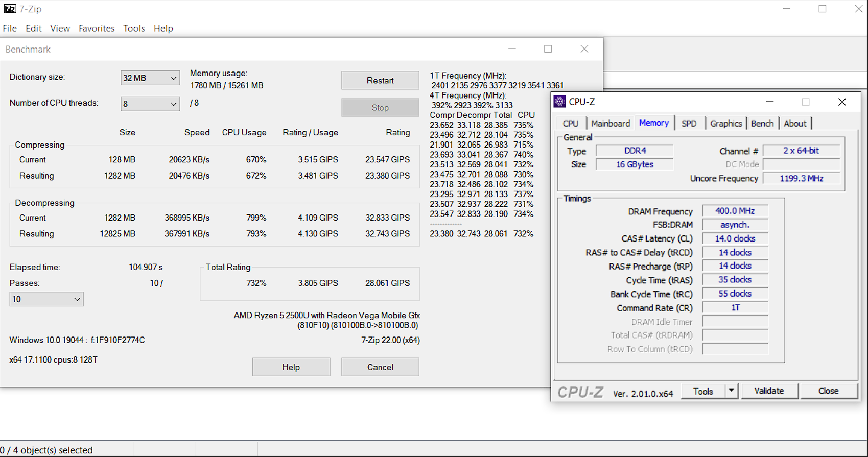Switch to the SPD tab in CPU-Z
The height and width of the screenshot is (457, 868).
[689, 124]
